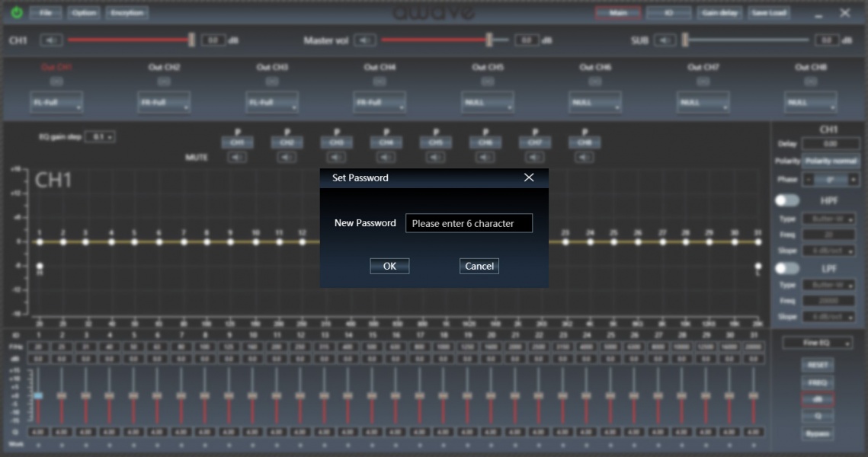Click mute speaker icon under CH8 button
Viewport: 868px width, 457px height.
pos(585,158)
